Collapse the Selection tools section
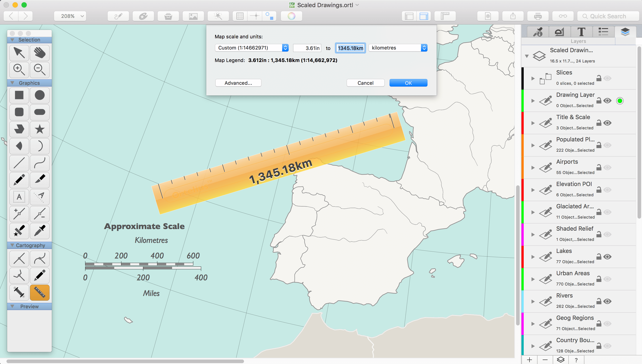This screenshot has height=364, width=642. 12,40
